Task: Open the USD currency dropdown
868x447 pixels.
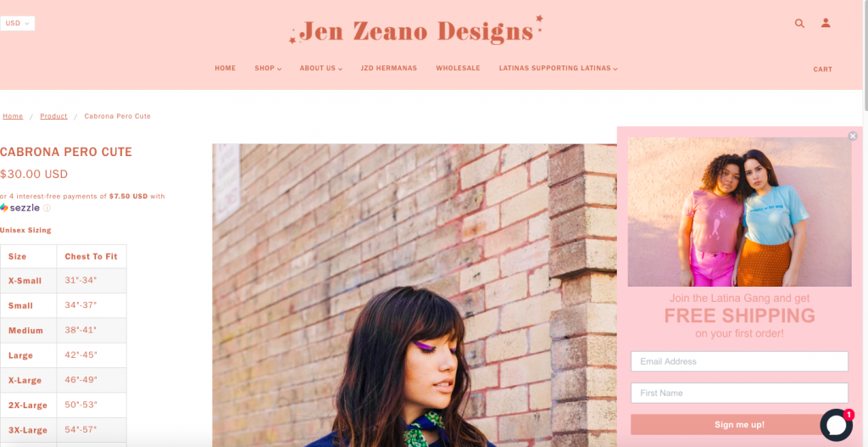Action: point(17,23)
